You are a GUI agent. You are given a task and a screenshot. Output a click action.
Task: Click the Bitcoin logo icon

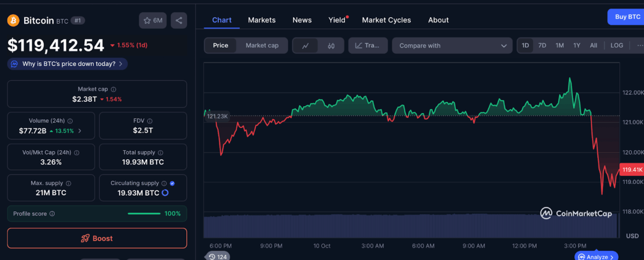(13, 21)
